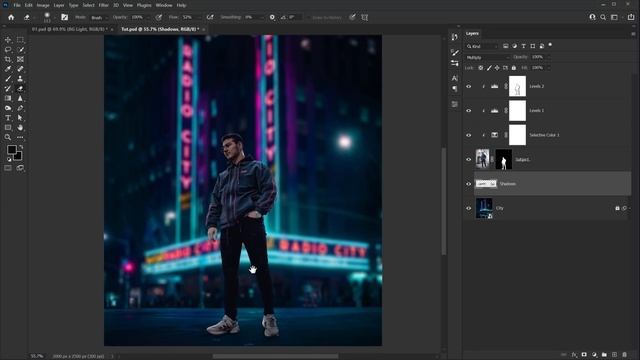Screen dimensions: 640x360
Task: Click the Share icon at top right
Action: [631, 17]
